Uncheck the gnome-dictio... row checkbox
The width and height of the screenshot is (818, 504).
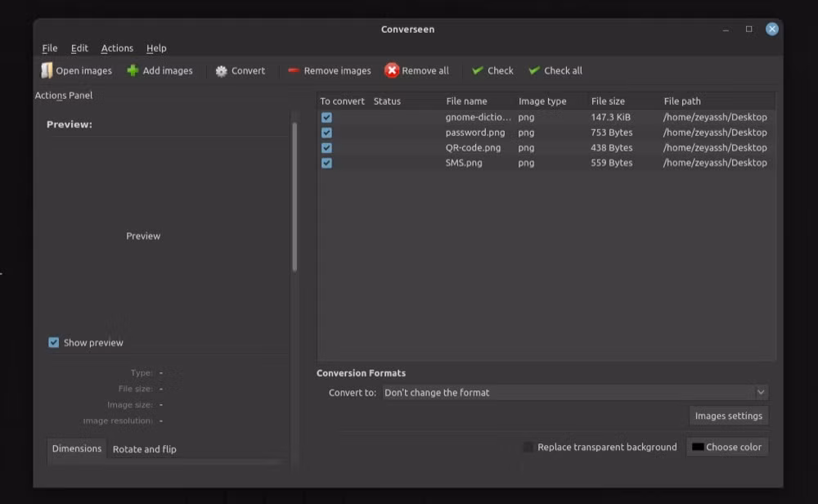(x=326, y=117)
